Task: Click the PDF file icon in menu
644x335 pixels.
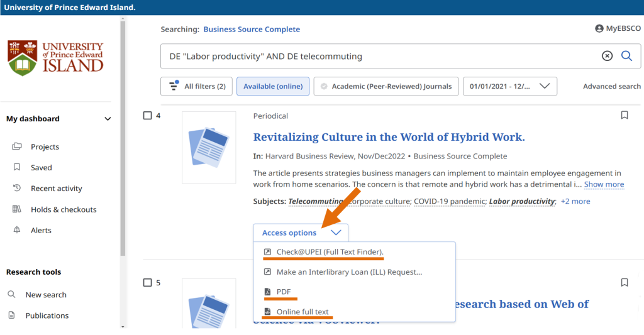Action: [267, 292]
